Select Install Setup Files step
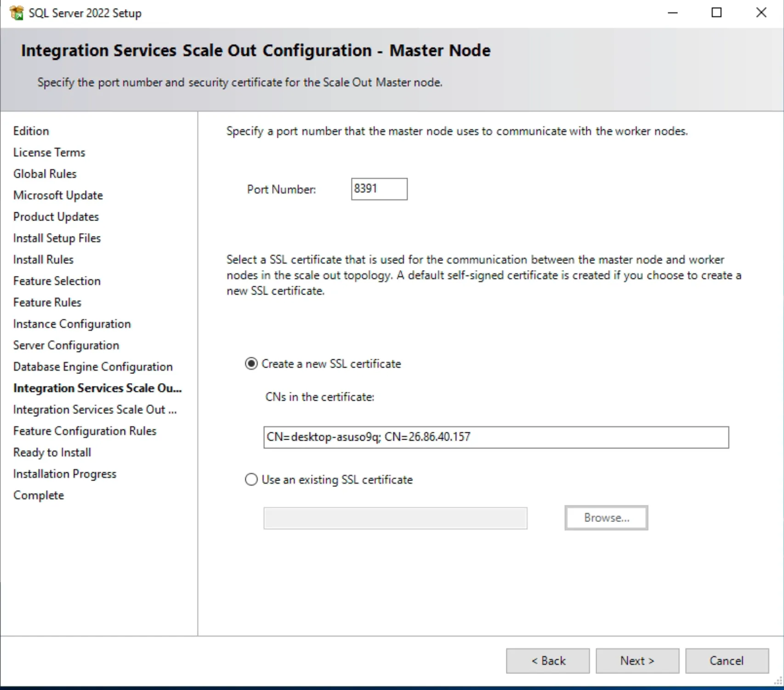The height and width of the screenshot is (690, 784). [x=57, y=238]
